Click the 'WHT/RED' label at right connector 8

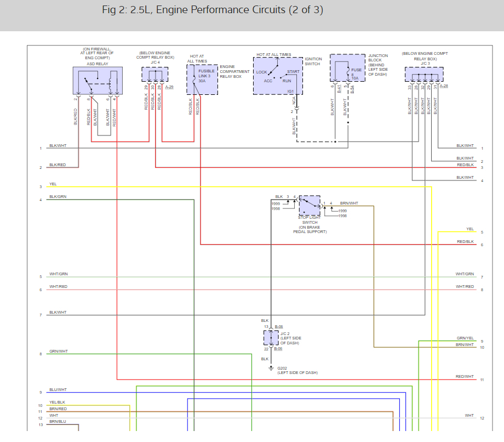(x=465, y=286)
